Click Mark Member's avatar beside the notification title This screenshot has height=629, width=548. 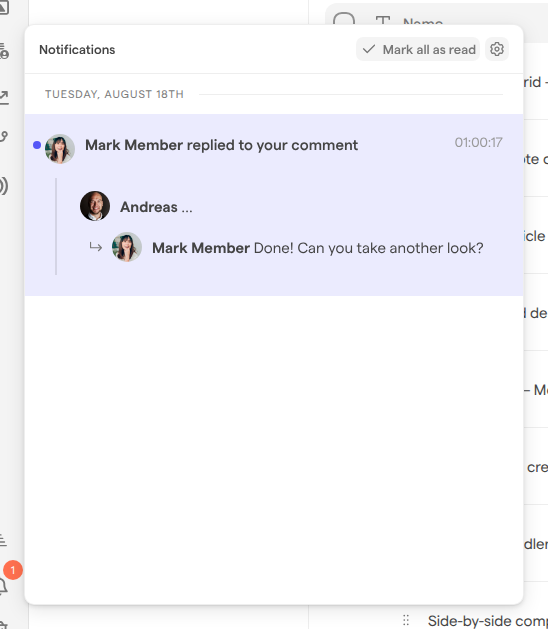click(60, 149)
